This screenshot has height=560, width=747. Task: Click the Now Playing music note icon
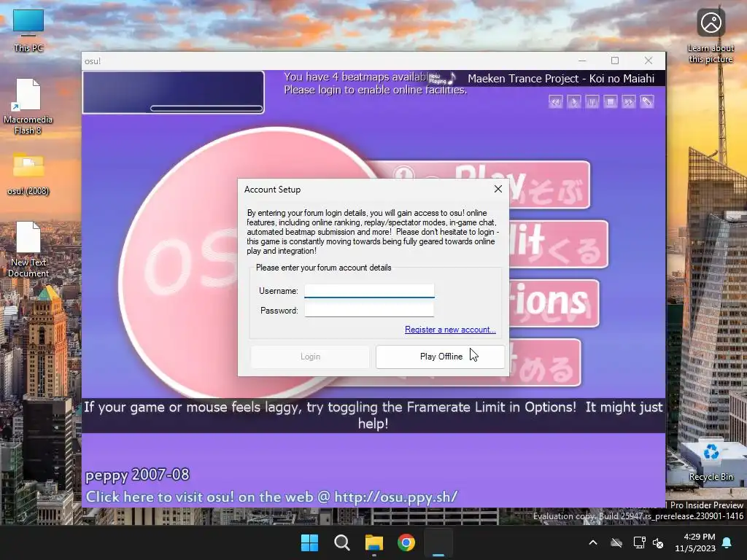pos(444,79)
